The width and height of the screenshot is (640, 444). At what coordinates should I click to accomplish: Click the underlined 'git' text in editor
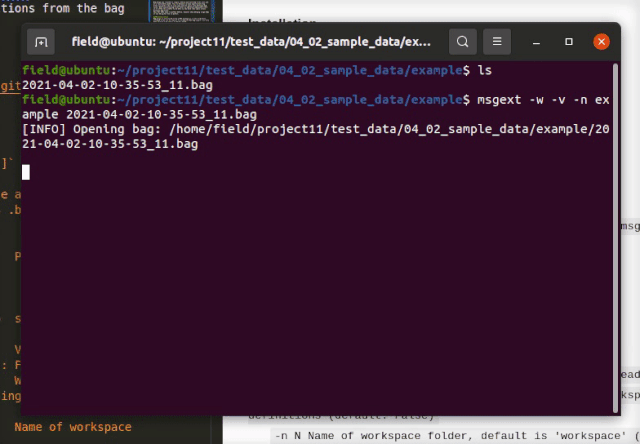pyautogui.click(x=11, y=86)
